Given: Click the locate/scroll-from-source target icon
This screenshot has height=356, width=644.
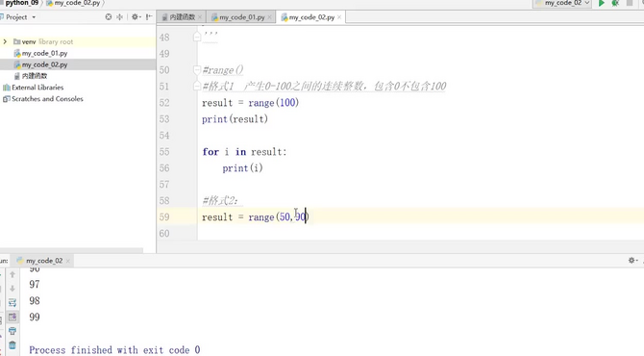Looking at the screenshot, I should pyautogui.click(x=109, y=17).
